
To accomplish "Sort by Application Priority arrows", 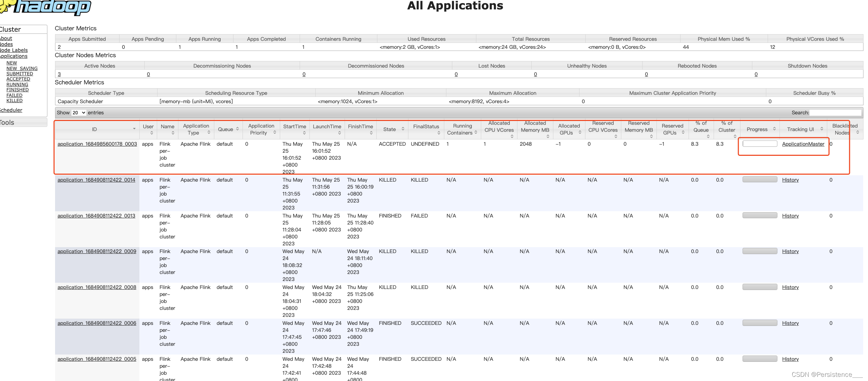I will (275, 132).
